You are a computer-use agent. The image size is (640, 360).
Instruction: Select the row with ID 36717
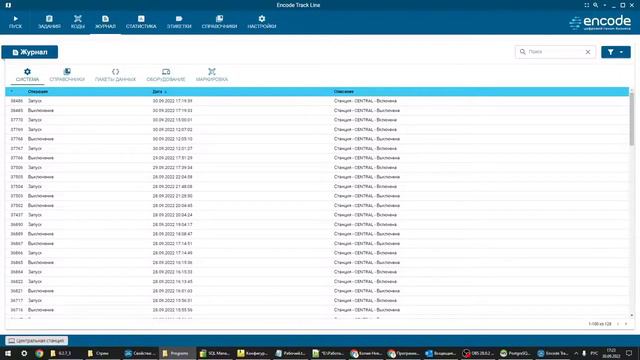(317, 300)
